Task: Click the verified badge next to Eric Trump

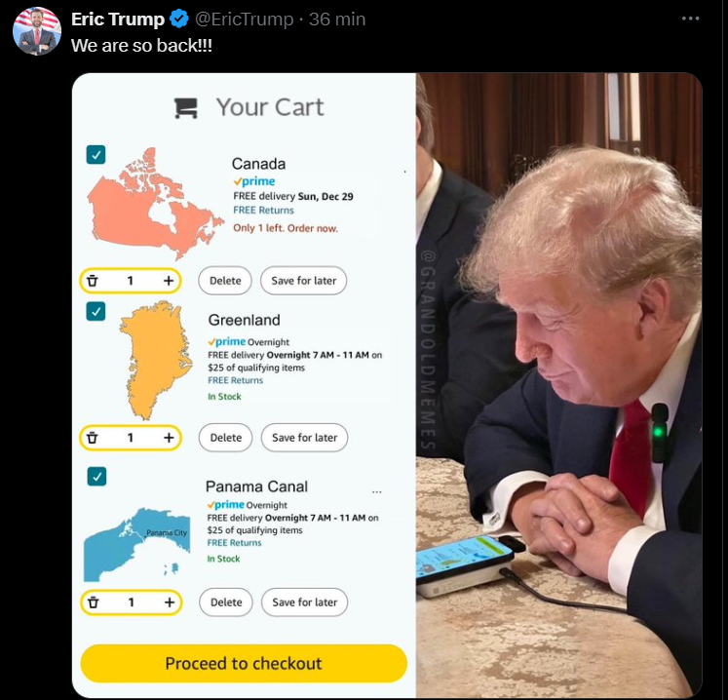Action: [x=179, y=19]
